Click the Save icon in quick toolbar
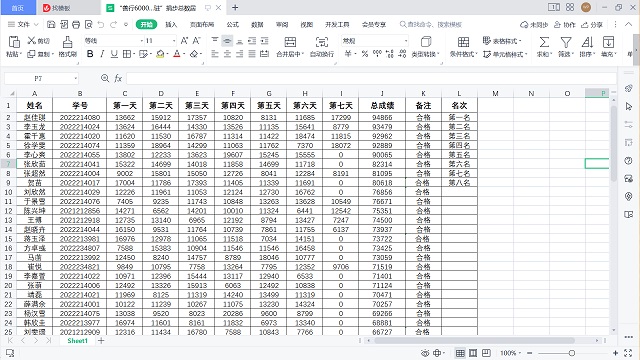 point(51,24)
